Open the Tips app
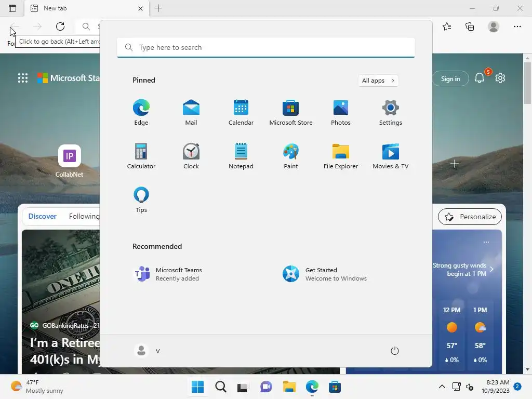Image resolution: width=532 pixels, height=399 pixels. point(141,200)
